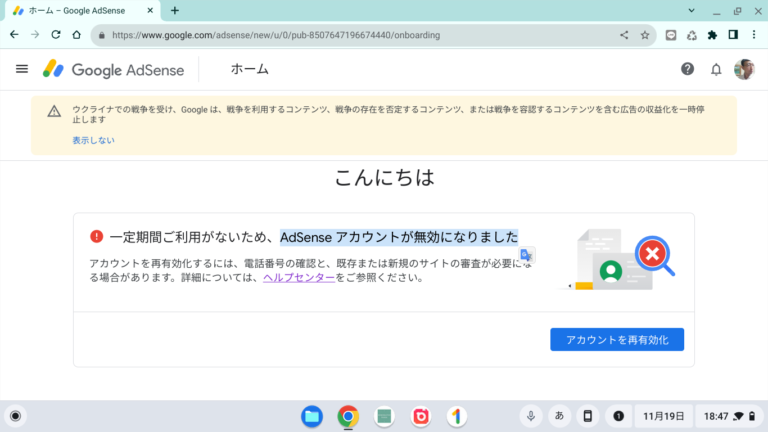Click the first extension icon beside bookmark star
Image resolution: width=768 pixels, height=432 pixels.
click(671, 35)
